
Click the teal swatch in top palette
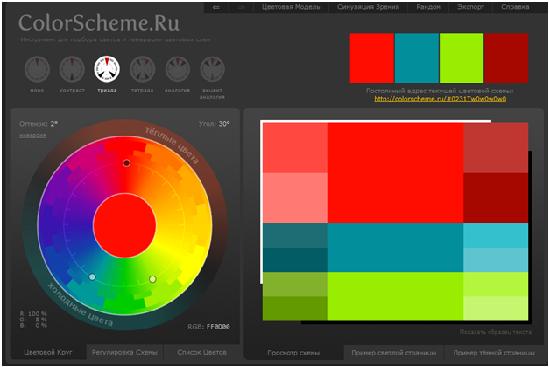coord(417,58)
